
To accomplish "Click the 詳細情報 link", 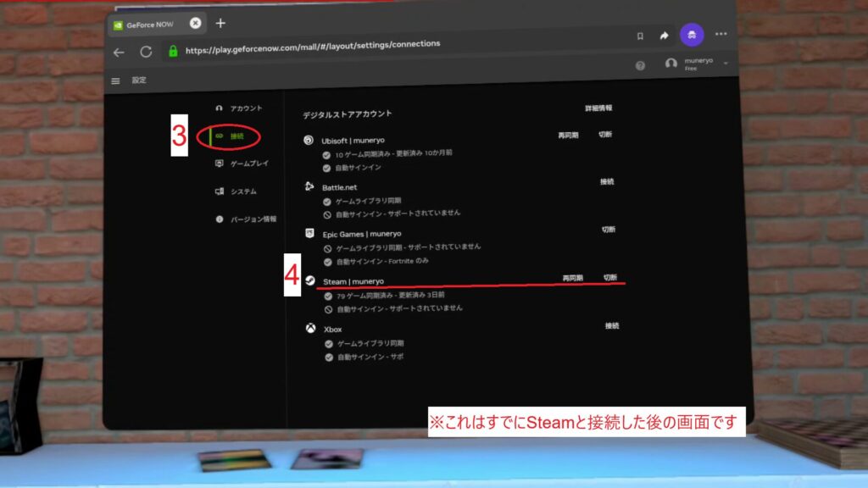I will (598, 108).
